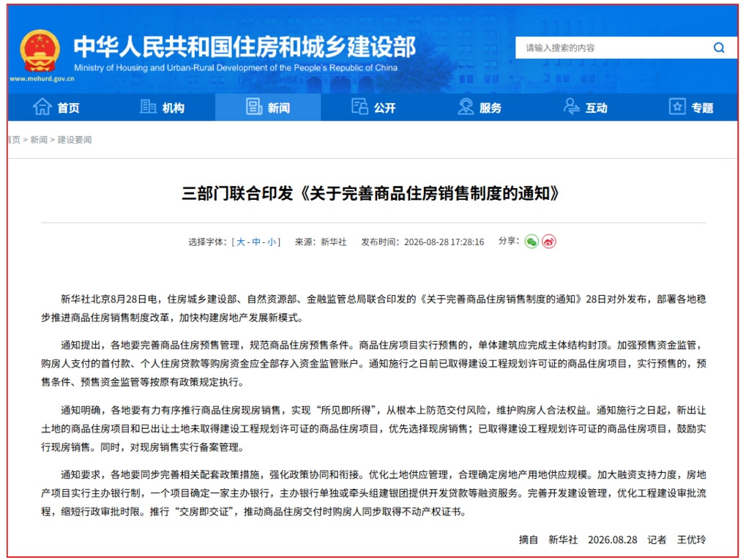The height and width of the screenshot is (560, 746).
Task: Open the 互动 navigation menu
Action: 586,108
